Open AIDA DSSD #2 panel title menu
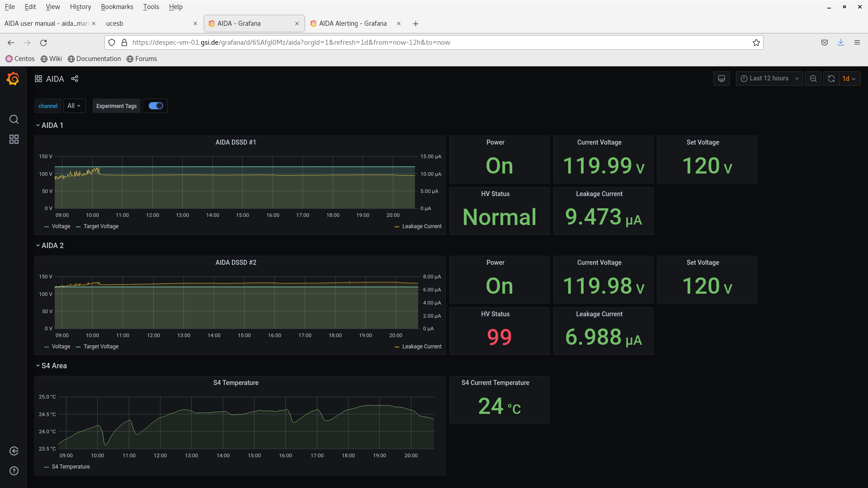The width and height of the screenshot is (868, 488). click(236, 263)
